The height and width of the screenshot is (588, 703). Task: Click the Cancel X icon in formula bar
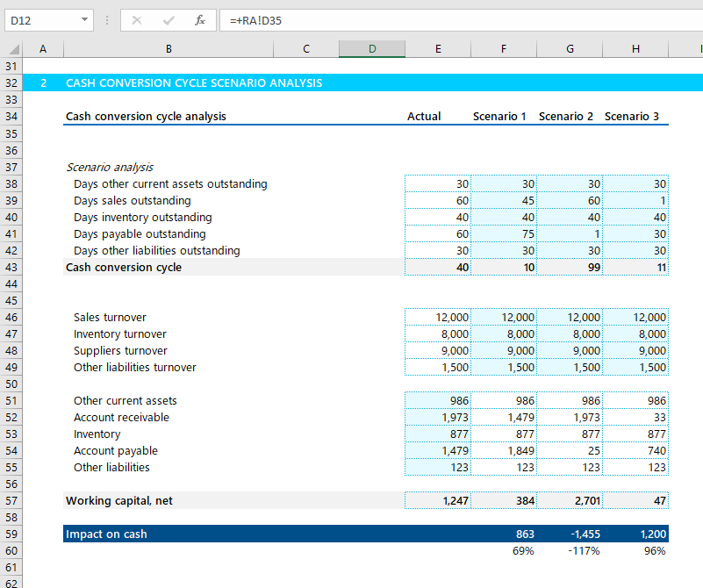[x=137, y=20]
